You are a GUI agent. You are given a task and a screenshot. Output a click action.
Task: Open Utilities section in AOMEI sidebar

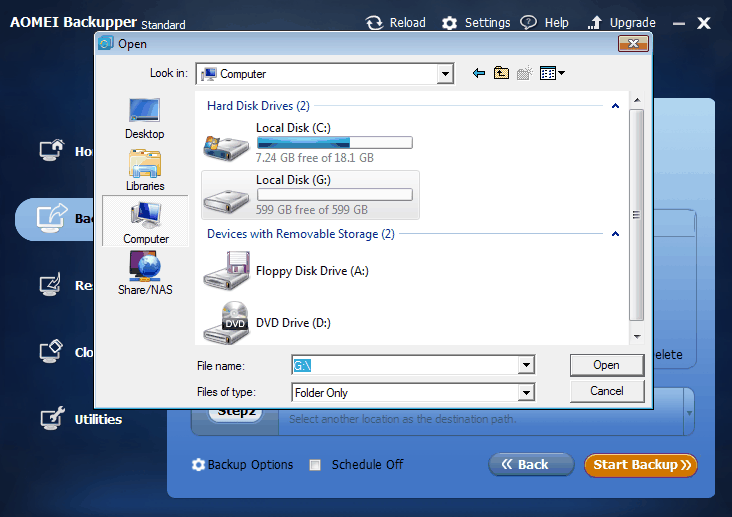81,419
